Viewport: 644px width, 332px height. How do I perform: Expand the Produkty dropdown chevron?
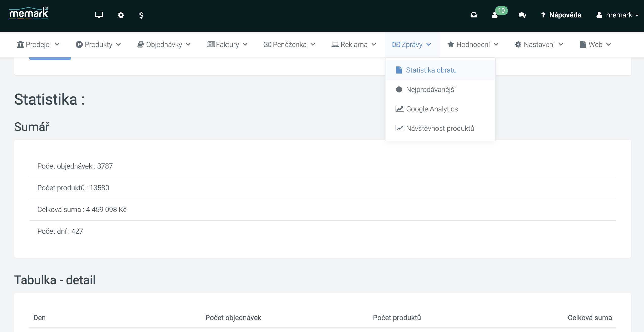(118, 44)
